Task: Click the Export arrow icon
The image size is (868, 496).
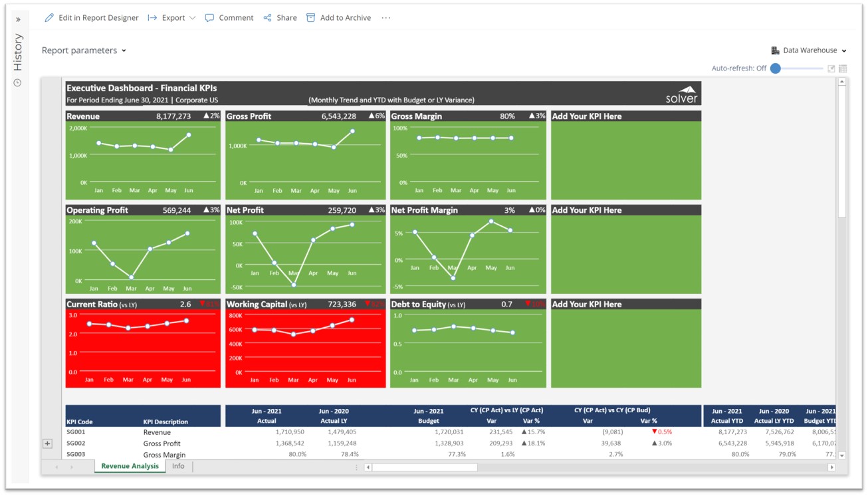Action: click(x=152, y=18)
